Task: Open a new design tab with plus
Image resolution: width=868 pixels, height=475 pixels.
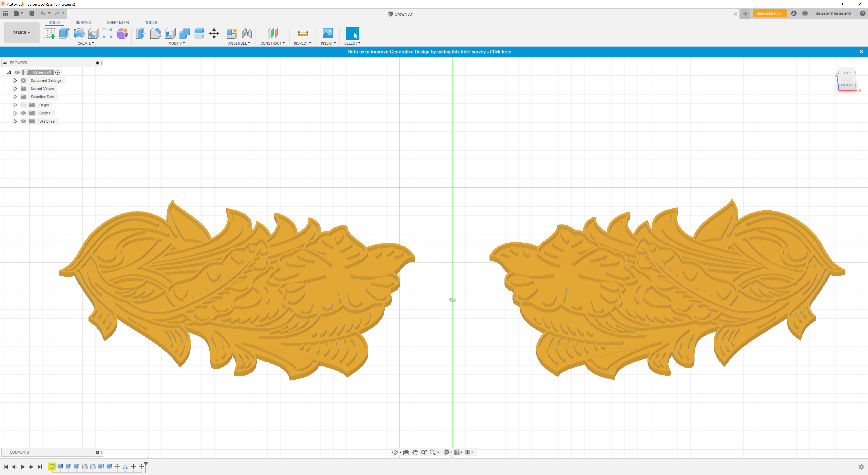Action: point(745,14)
